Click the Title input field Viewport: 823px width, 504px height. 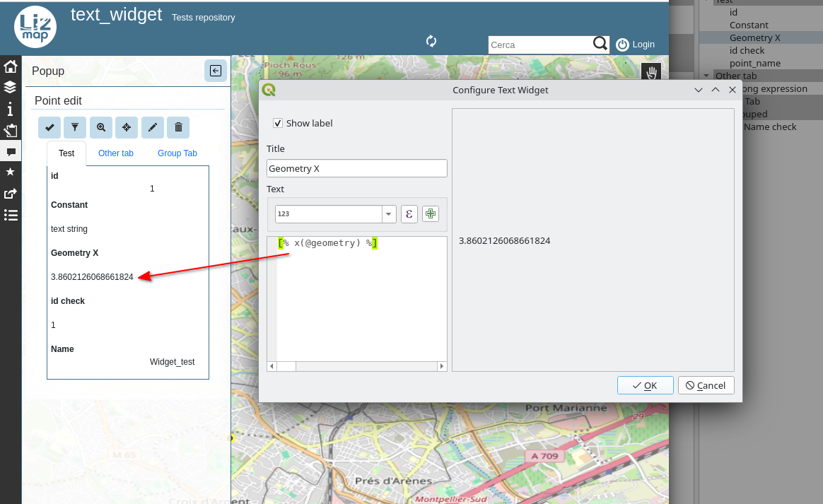[356, 168]
